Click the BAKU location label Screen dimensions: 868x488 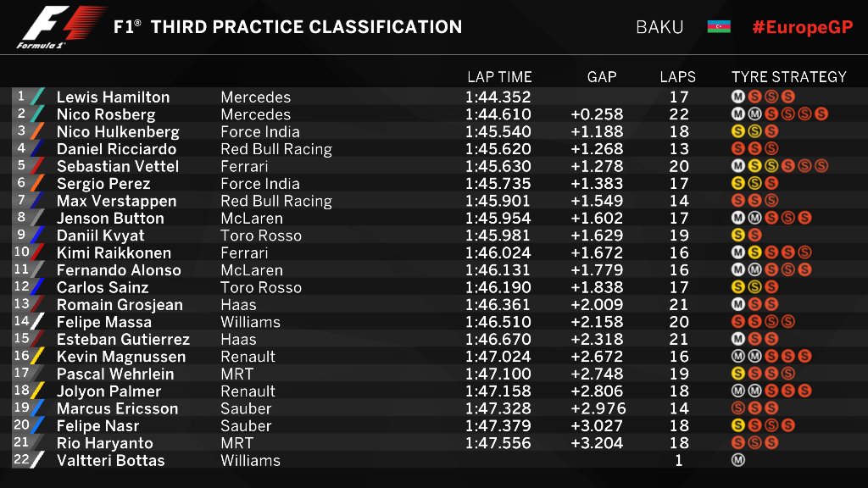point(659,27)
